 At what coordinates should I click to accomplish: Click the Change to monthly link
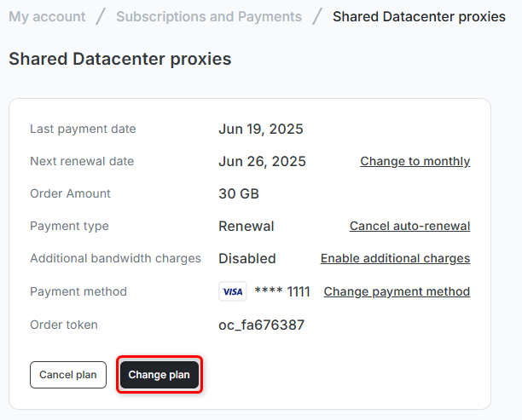coord(415,161)
